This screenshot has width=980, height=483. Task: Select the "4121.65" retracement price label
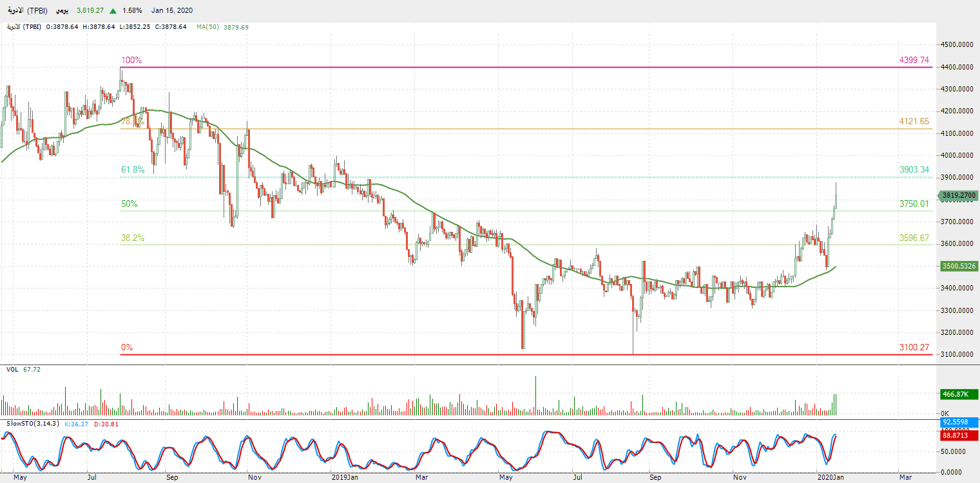(x=914, y=122)
